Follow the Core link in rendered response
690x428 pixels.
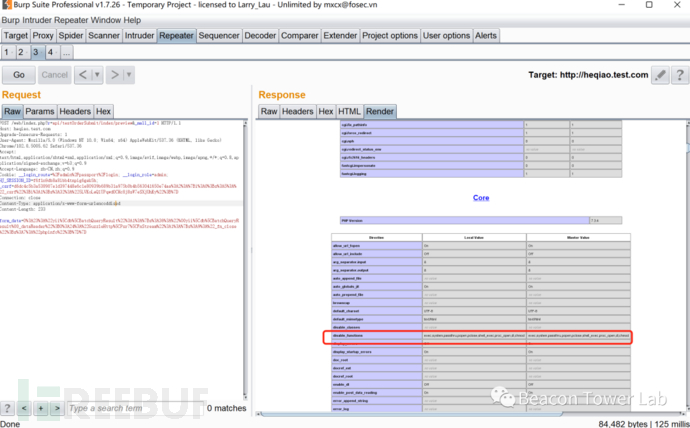481,198
